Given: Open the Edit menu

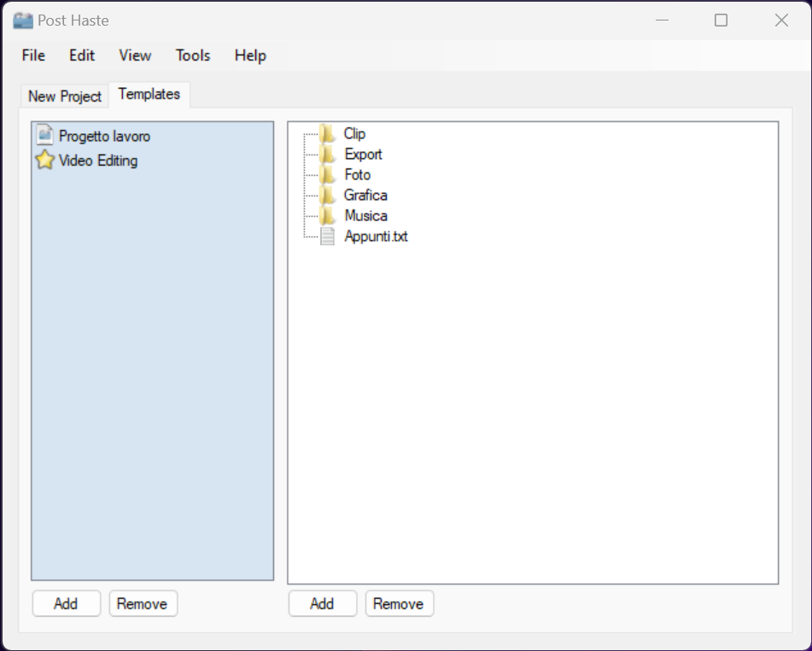Looking at the screenshot, I should (82, 56).
